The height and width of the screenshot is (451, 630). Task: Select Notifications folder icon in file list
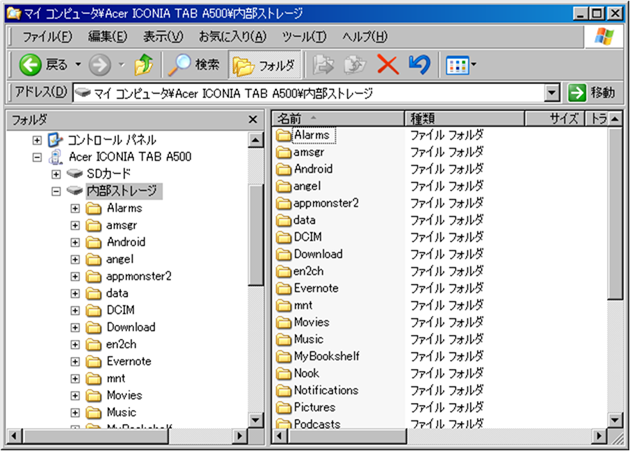[284, 390]
